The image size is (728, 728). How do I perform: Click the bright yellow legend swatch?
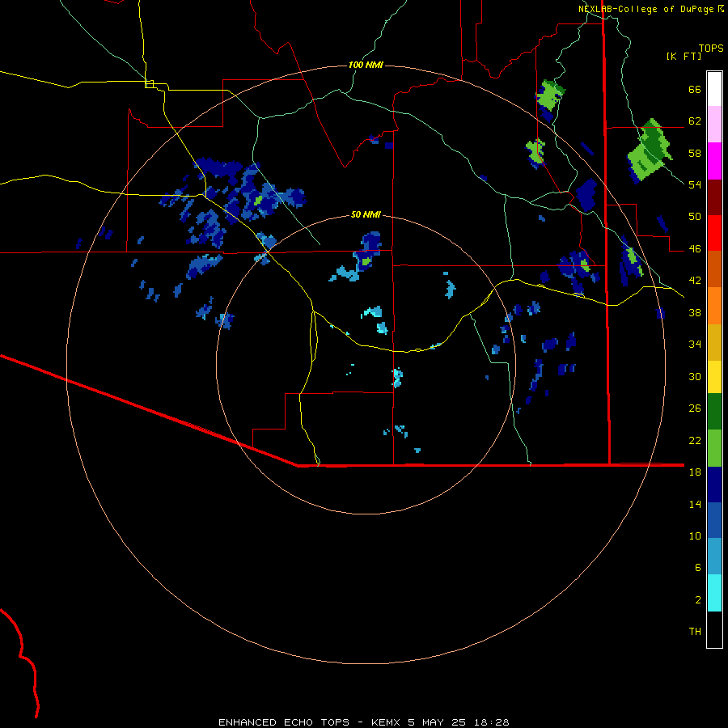(714, 376)
